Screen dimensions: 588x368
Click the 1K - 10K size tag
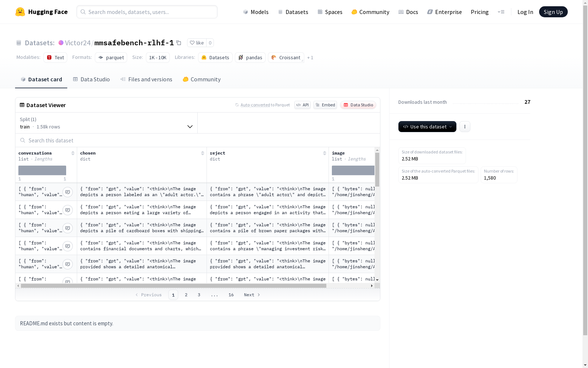(x=158, y=57)
